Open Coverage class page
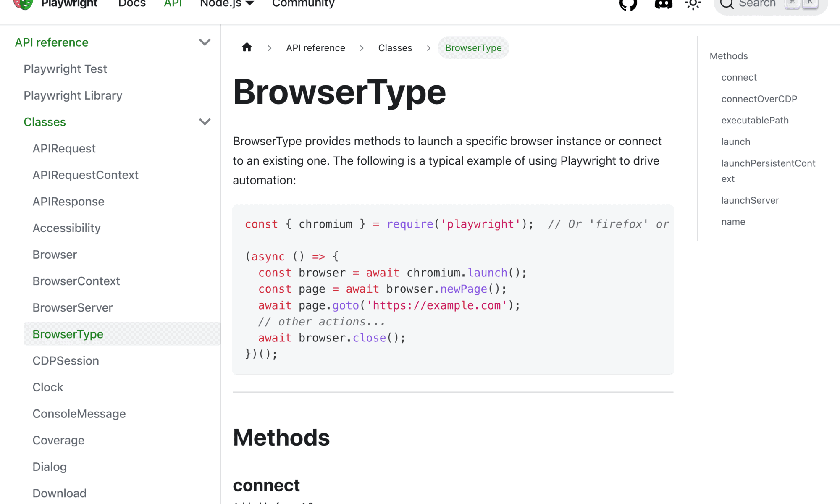 click(x=58, y=440)
